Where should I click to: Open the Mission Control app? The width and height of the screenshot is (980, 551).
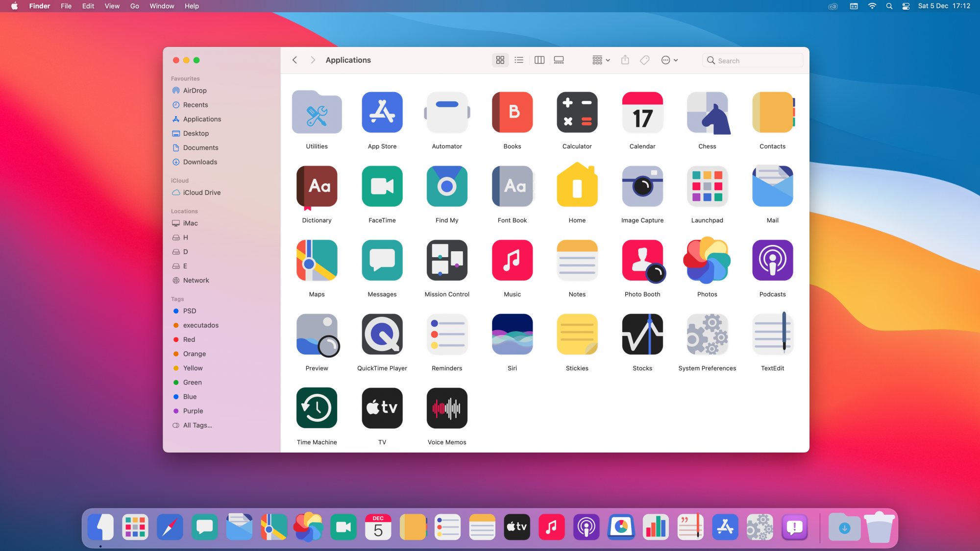coord(447,261)
